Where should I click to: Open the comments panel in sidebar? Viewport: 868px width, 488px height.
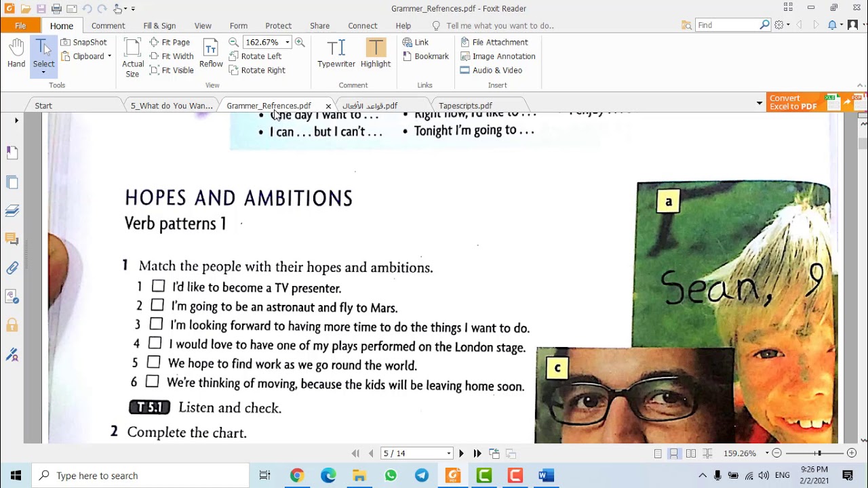tap(12, 239)
